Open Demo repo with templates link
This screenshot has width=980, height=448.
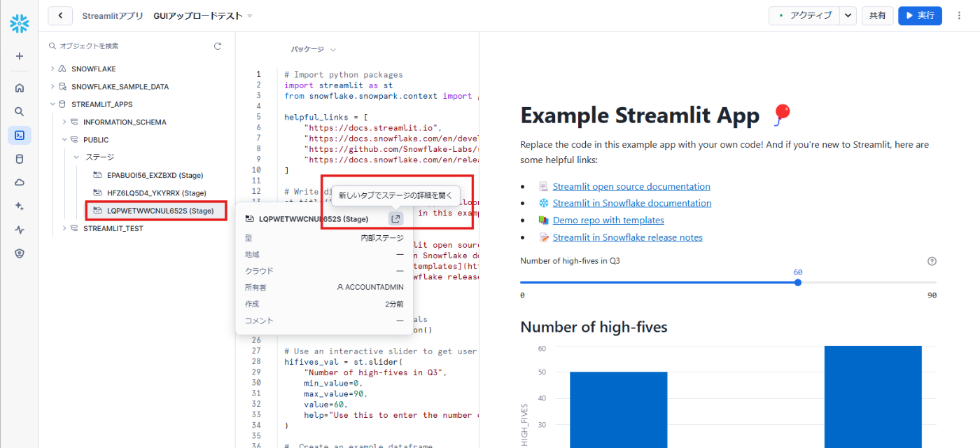(608, 220)
